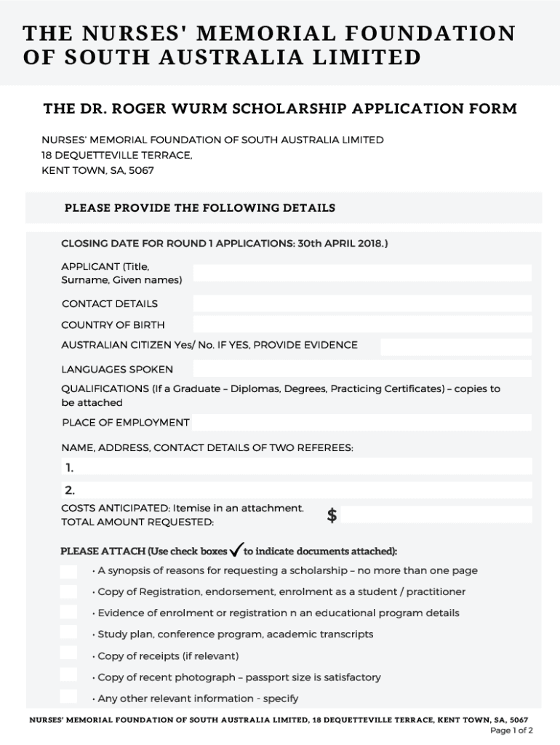The image size is (560, 745).
Task: Click the Australian Citizen evidence field
Action: click(x=455, y=346)
